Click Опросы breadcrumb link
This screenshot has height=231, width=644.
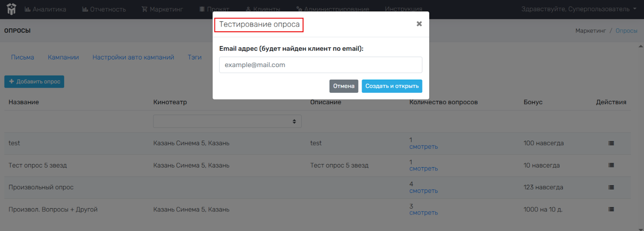[x=626, y=31]
